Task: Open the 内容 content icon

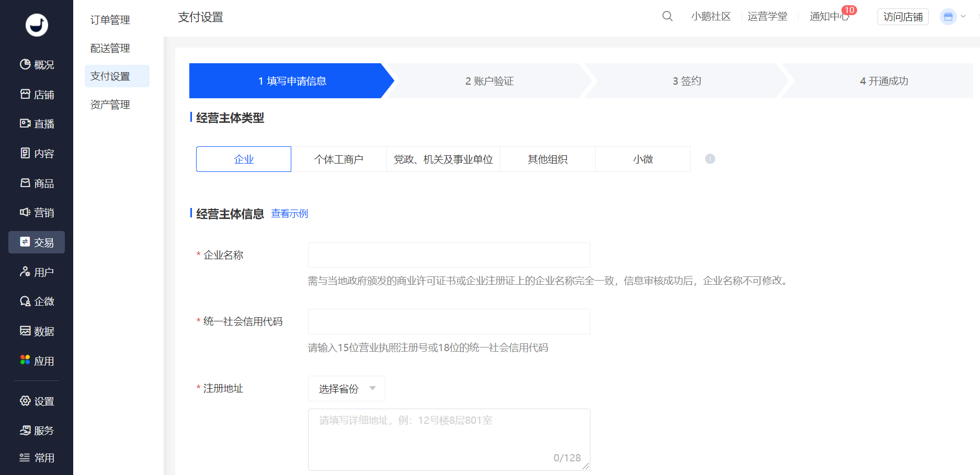Action: (25, 153)
